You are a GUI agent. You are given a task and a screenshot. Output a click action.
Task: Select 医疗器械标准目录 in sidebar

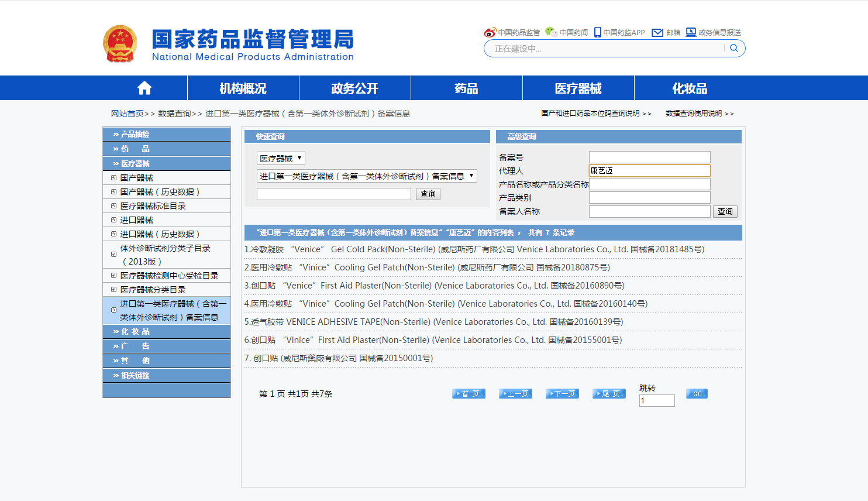pos(153,206)
